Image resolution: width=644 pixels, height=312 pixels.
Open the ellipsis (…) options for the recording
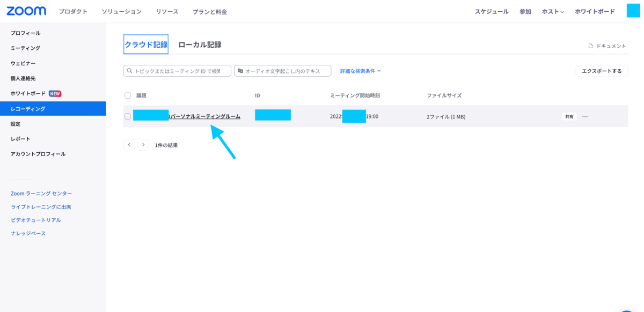pyautogui.click(x=584, y=116)
